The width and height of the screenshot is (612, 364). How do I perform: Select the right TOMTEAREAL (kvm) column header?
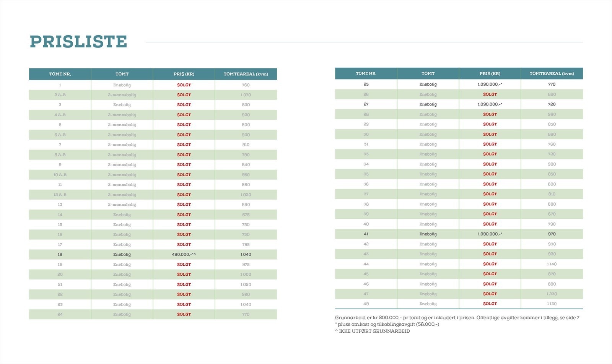552,73
